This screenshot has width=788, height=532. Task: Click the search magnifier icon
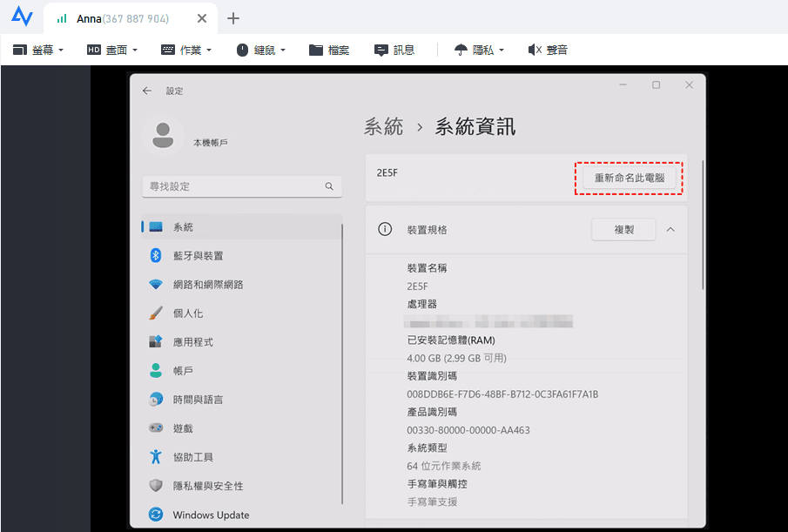[x=329, y=186]
